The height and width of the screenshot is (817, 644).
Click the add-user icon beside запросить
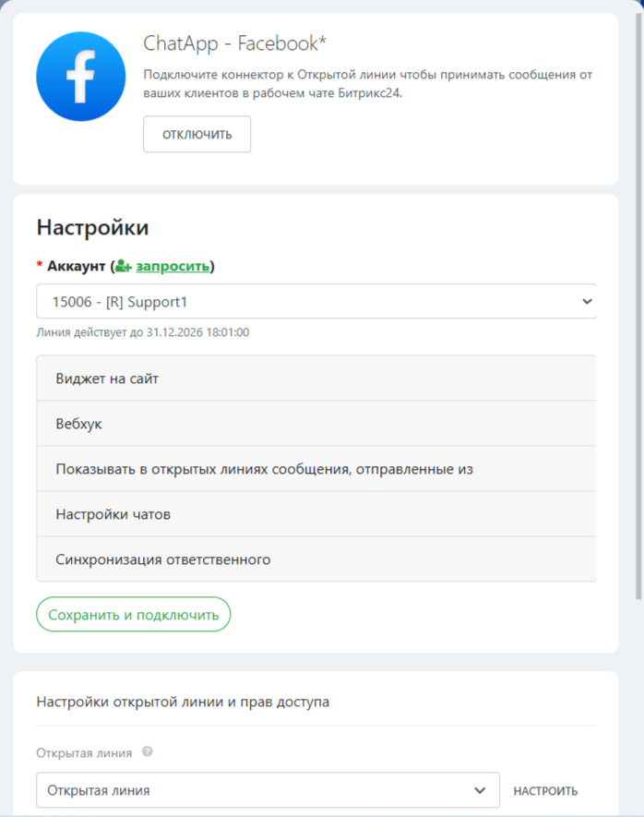pos(124,267)
